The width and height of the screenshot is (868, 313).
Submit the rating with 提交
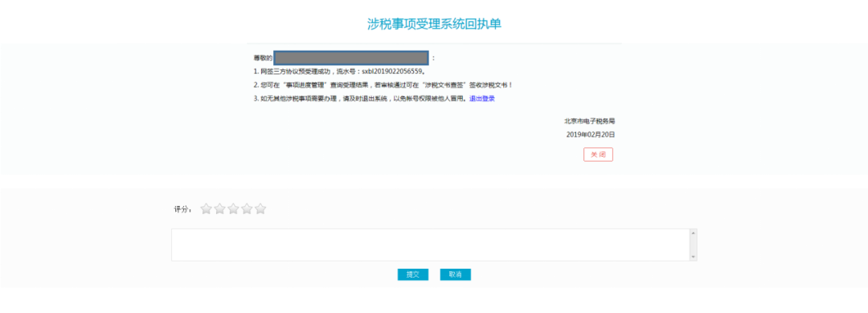click(x=413, y=274)
